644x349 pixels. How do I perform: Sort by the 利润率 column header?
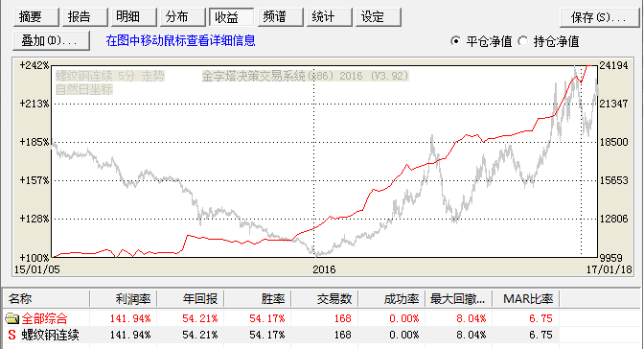(124, 299)
